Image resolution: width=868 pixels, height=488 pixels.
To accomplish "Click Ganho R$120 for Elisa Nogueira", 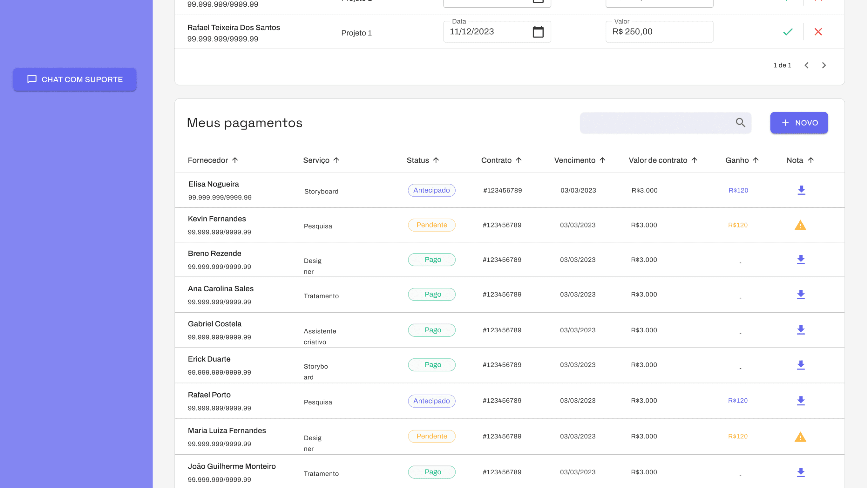I will point(738,190).
